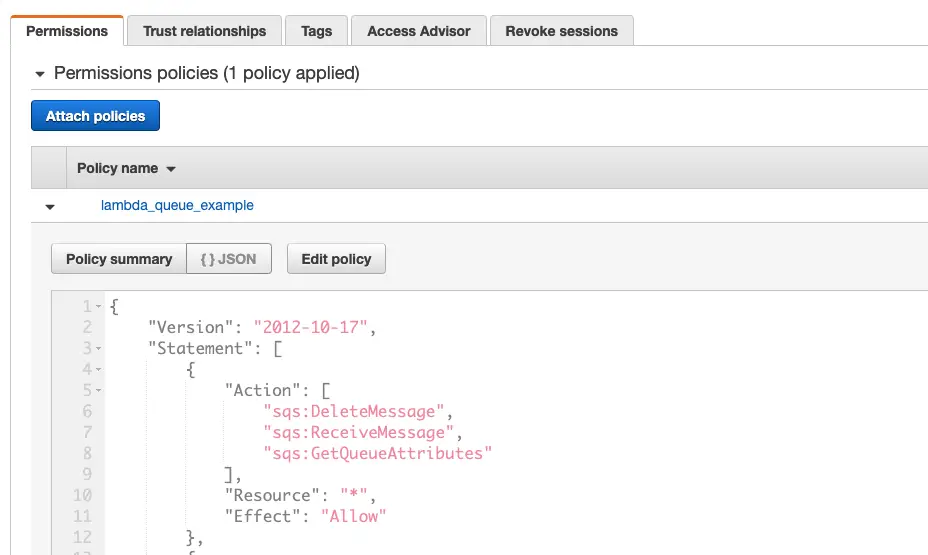Collapse the lambda_queue_example row arrow

pos(49,207)
